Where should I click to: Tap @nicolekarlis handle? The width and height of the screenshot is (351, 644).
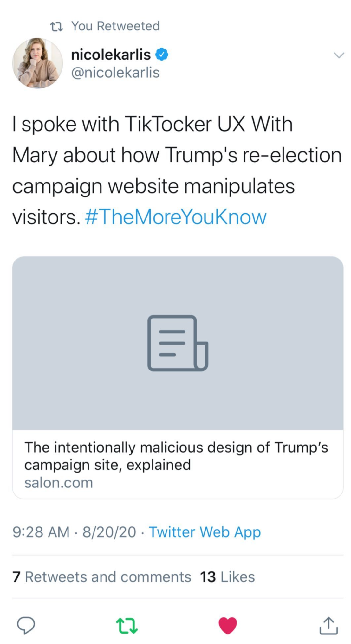coord(115,73)
